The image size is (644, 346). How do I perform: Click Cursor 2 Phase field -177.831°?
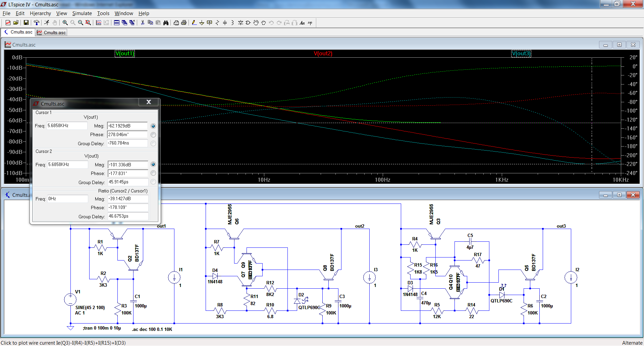pos(128,173)
